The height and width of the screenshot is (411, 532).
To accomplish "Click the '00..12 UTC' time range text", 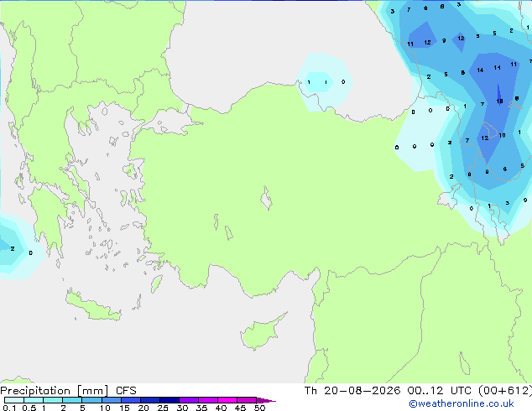I will [x=440, y=391].
